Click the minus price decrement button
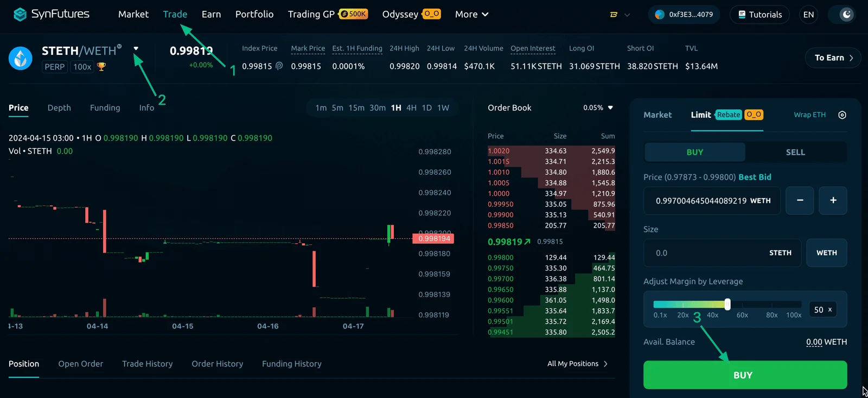The height and width of the screenshot is (398, 868). 800,200
